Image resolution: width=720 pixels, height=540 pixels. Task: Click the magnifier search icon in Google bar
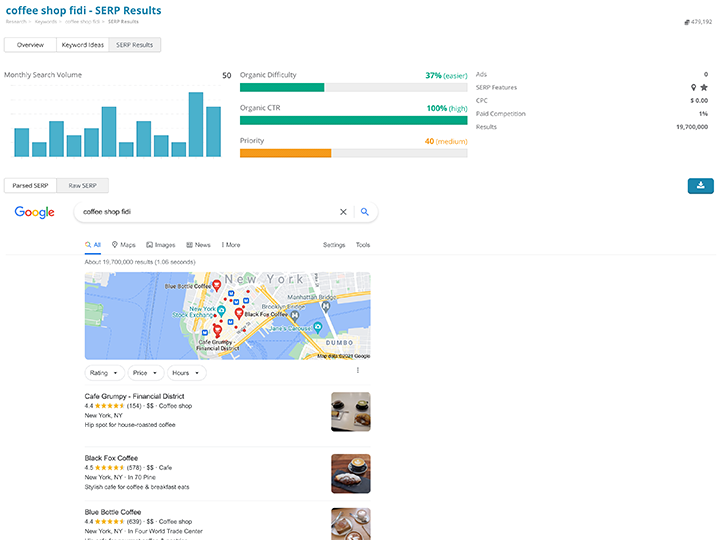[365, 212]
